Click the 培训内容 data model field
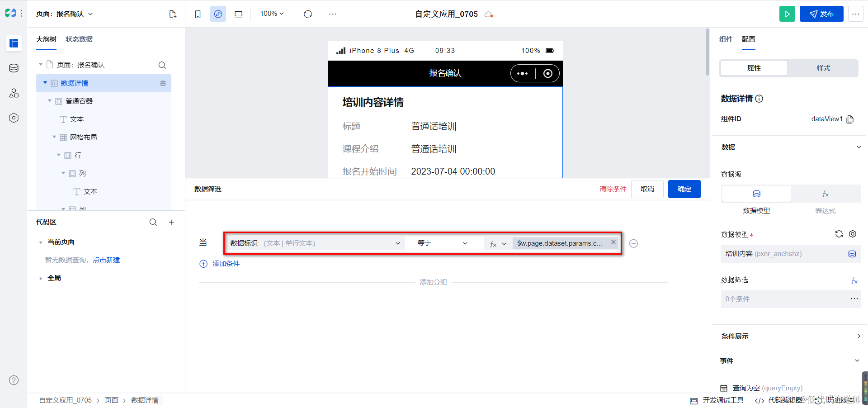 tap(791, 254)
